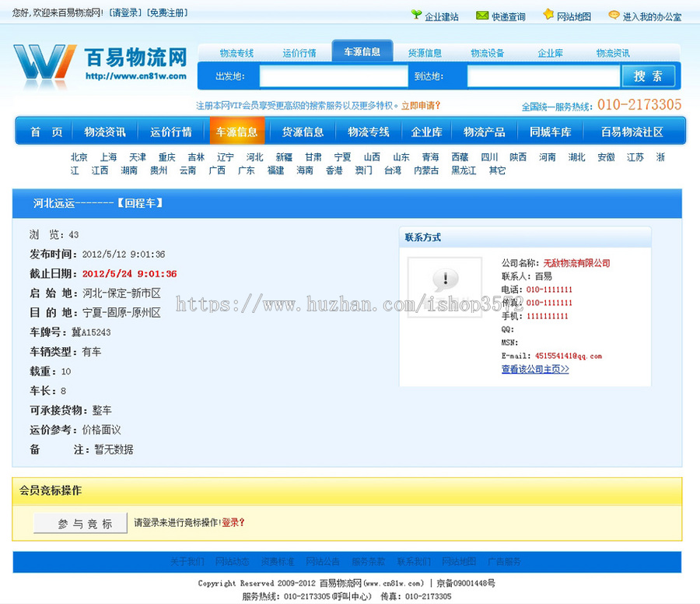Click the 企业建站 plant icon
700x604 pixels.
coord(418,15)
